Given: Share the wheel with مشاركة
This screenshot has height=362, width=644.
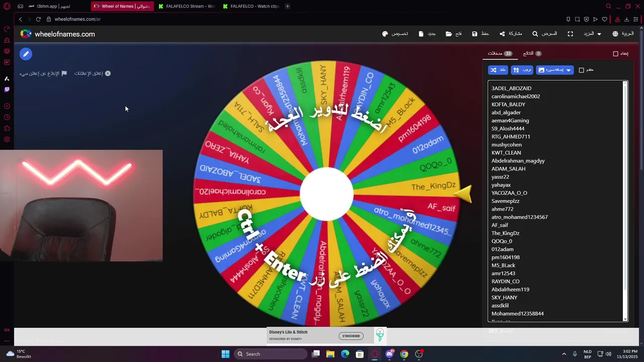Looking at the screenshot, I should click(x=511, y=34).
